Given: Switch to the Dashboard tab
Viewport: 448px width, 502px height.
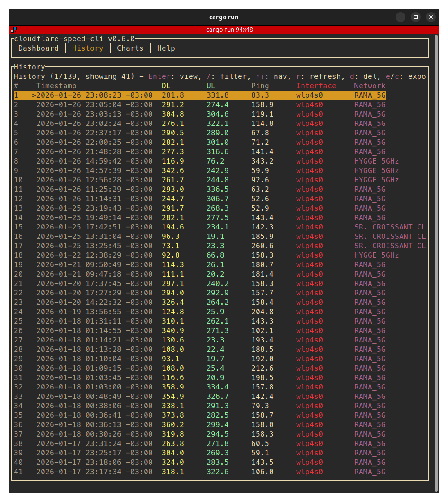Looking at the screenshot, I should pyautogui.click(x=39, y=48).
